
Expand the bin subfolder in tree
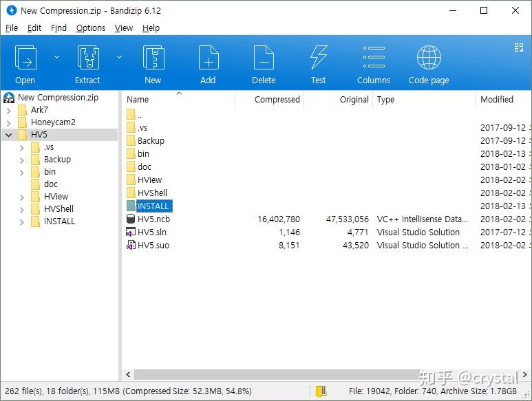click(x=22, y=173)
